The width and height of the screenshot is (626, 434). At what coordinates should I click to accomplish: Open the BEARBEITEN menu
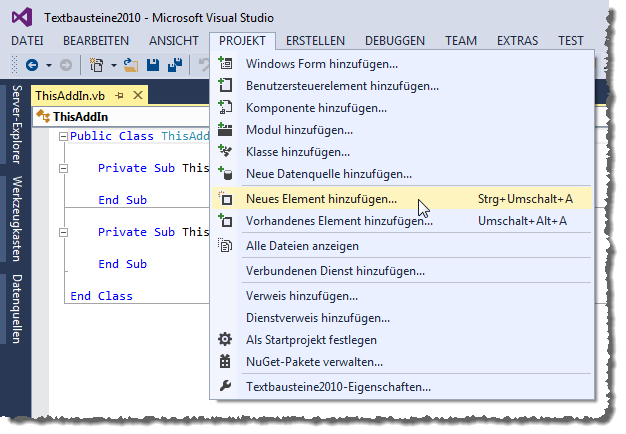[96, 41]
